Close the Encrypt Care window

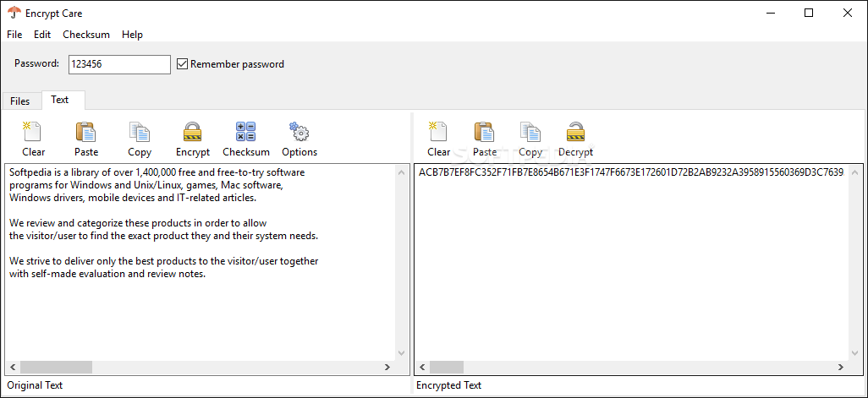(x=848, y=13)
